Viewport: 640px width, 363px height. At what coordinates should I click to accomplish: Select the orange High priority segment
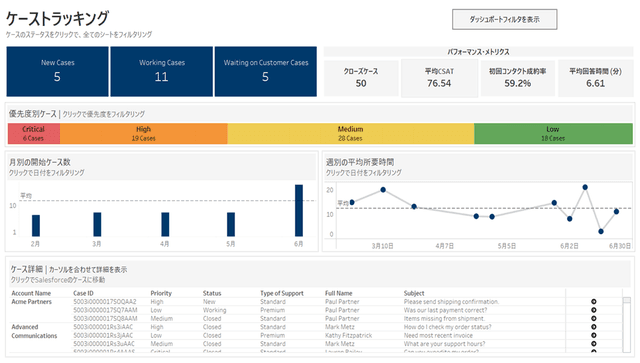(144, 134)
